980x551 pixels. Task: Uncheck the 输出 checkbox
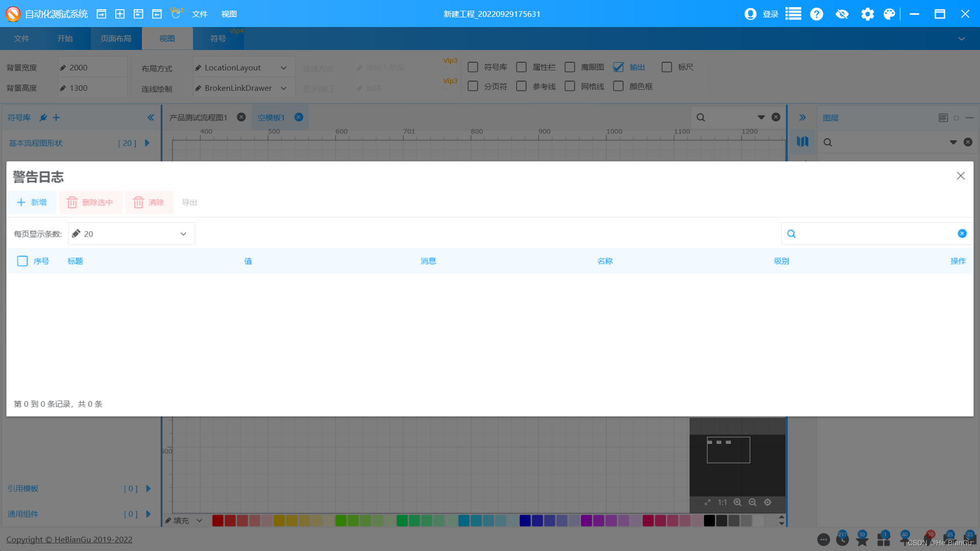[x=618, y=67]
